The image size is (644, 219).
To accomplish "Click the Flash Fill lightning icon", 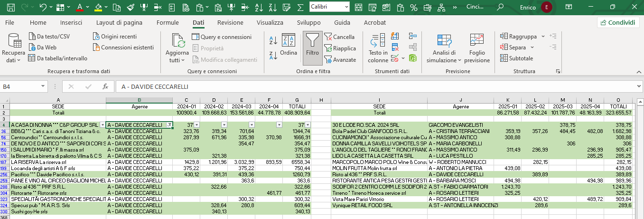I will 395,37.
